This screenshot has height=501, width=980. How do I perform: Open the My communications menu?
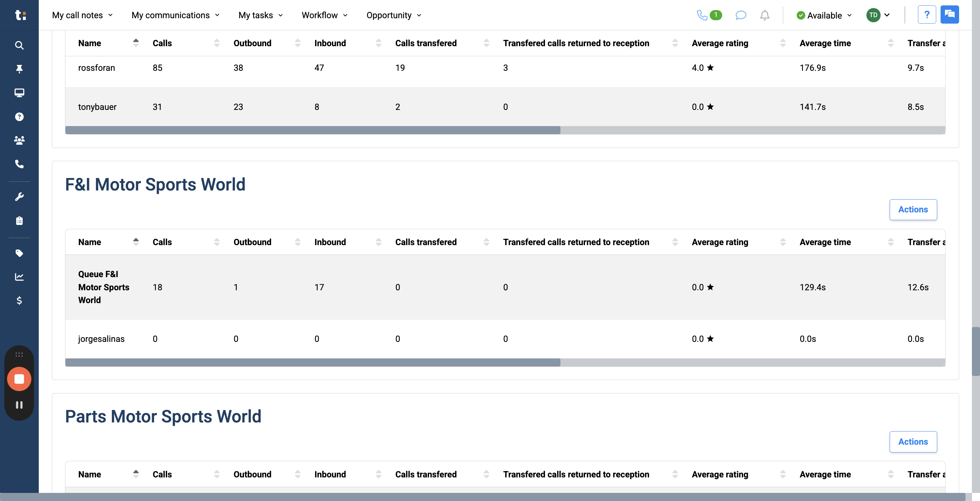click(x=175, y=15)
